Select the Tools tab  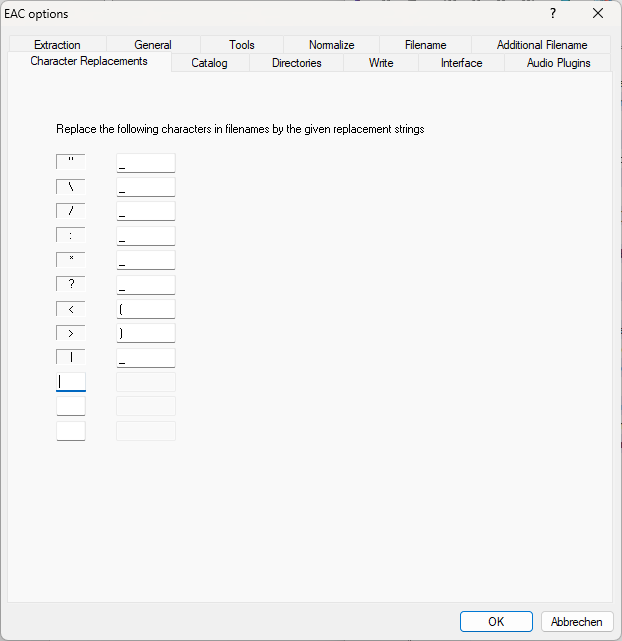point(241,45)
